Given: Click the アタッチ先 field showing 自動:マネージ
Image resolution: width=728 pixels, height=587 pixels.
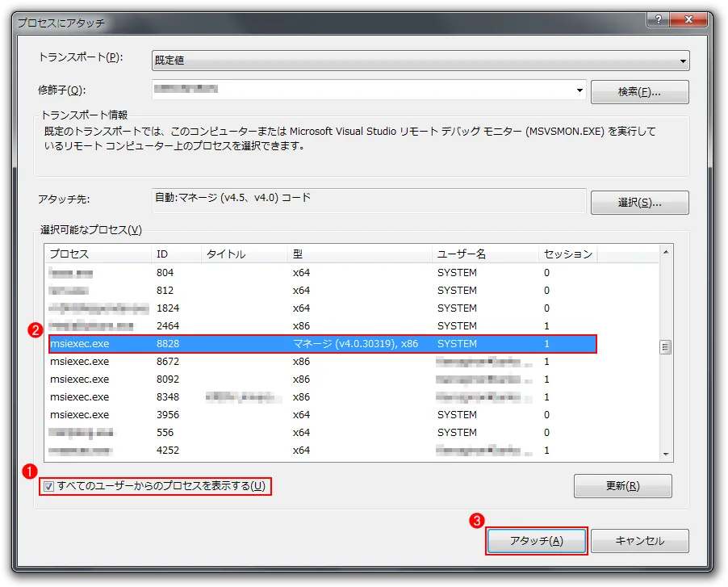Looking at the screenshot, I should pos(369,200).
